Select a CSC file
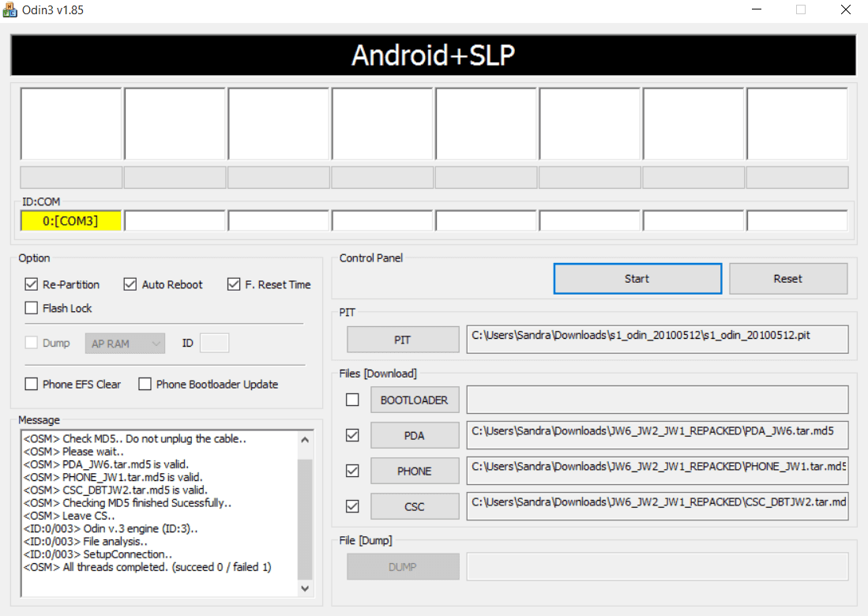This screenshot has height=616, width=868. tap(414, 506)
